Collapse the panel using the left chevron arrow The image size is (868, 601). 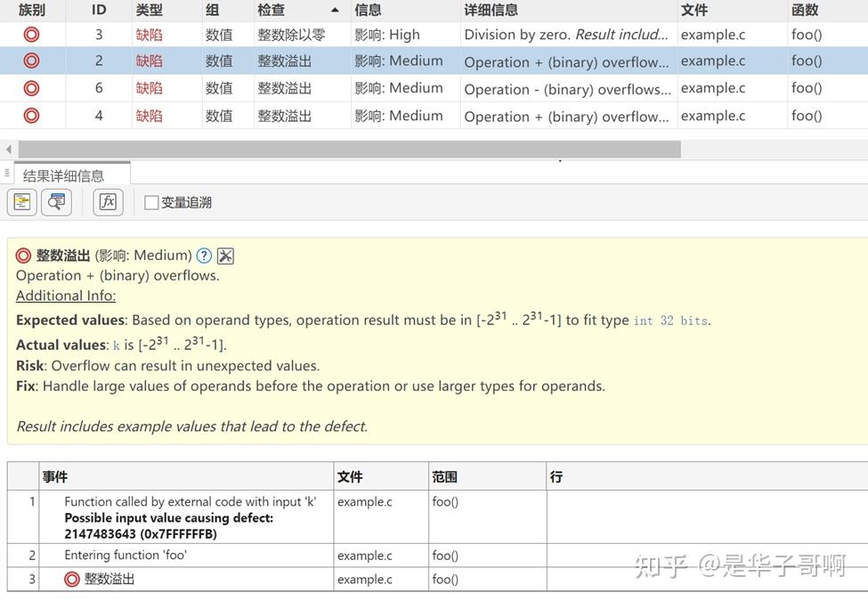[x=7, y=150]
